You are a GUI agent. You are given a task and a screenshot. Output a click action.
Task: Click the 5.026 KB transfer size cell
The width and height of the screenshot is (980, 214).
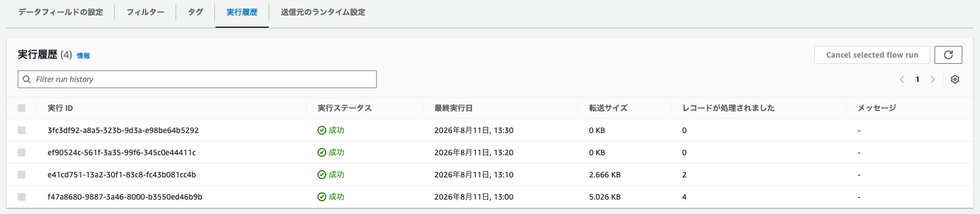pyautogui.click(x=605, y=197)
